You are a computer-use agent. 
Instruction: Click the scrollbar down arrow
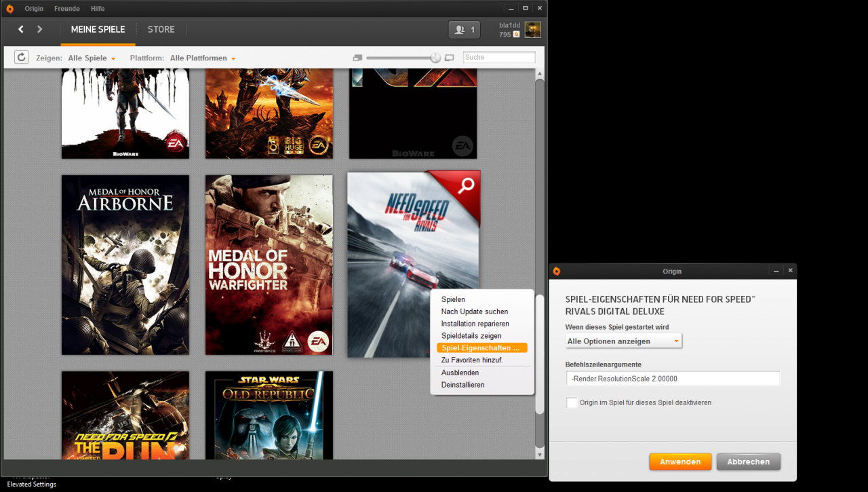540,454
